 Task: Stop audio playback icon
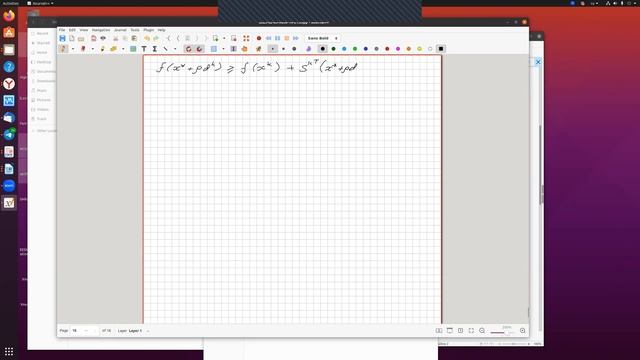[x=287, y=38]
